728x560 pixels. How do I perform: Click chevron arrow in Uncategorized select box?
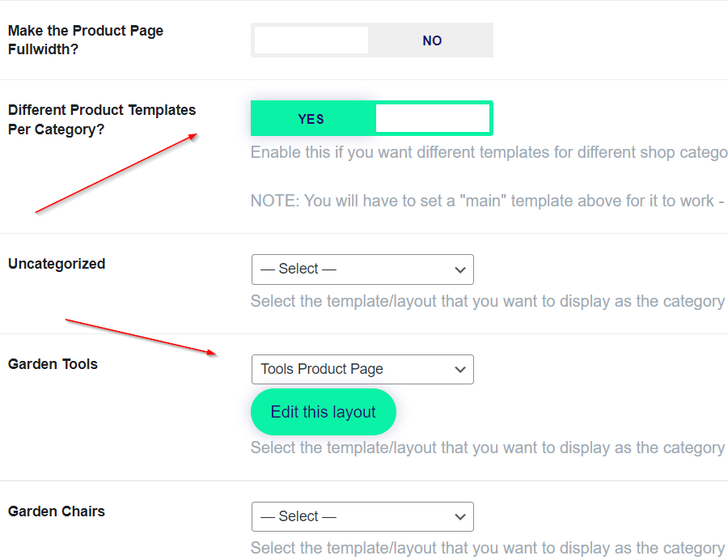[460, 269]
